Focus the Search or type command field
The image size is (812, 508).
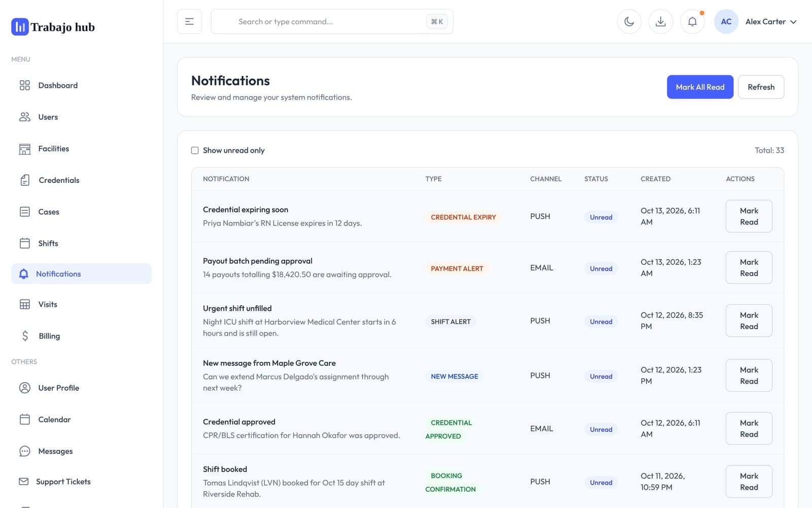click(332, 21)
